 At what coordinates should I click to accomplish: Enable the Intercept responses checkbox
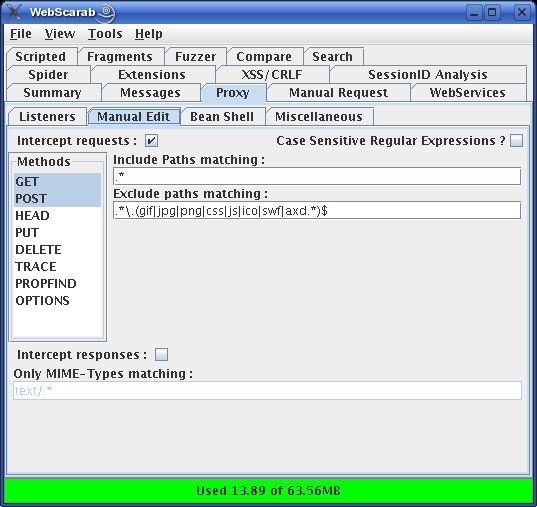point(161,355)
